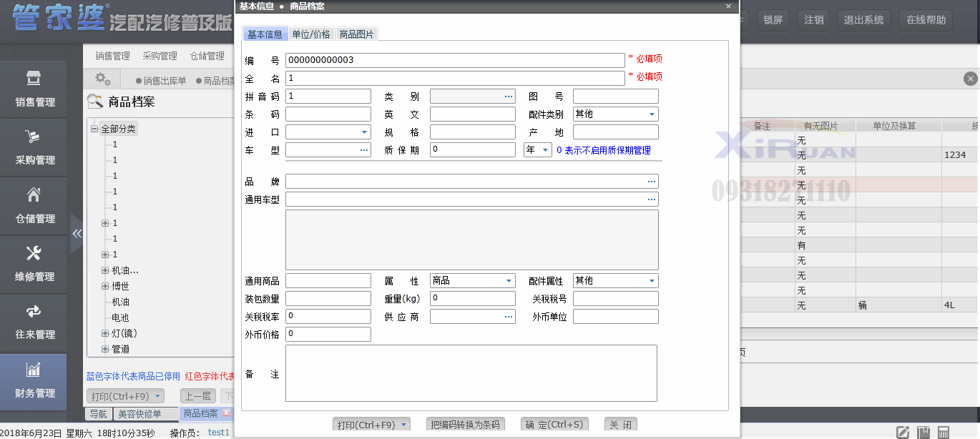Collapse the sidebar with the double-chevron arrow
This screenshot has width=980, height=439.
pyautogui.click(x=77, y=234)
